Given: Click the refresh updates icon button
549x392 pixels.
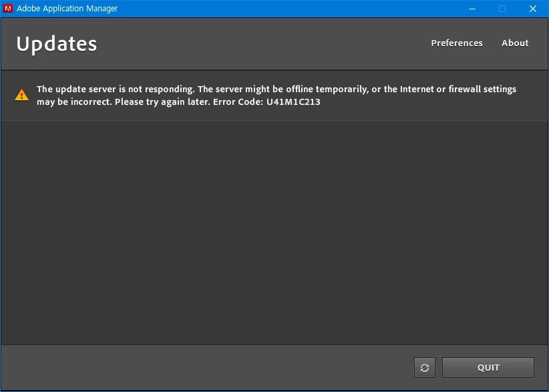Looking at the screenshot, I should pos(424,367).
